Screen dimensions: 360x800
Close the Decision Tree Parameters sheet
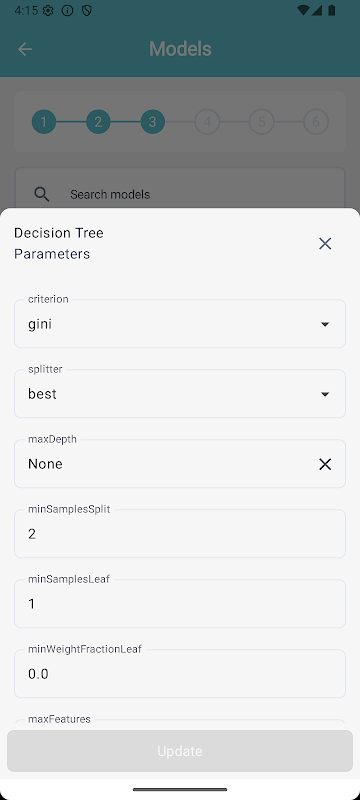325,243
